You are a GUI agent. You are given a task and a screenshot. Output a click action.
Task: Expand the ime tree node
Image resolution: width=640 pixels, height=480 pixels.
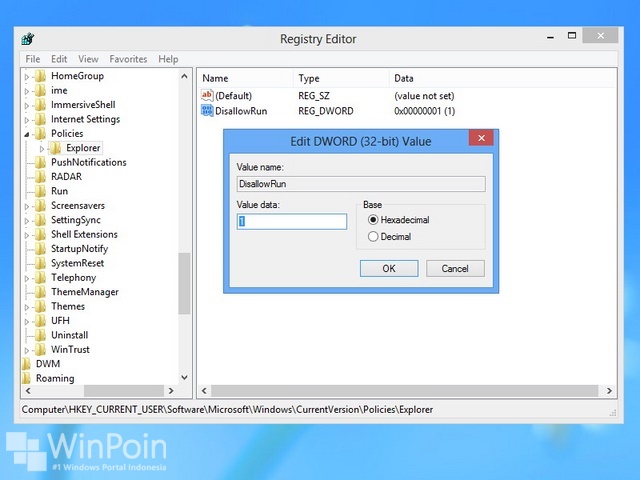click(x=27, y=91)
